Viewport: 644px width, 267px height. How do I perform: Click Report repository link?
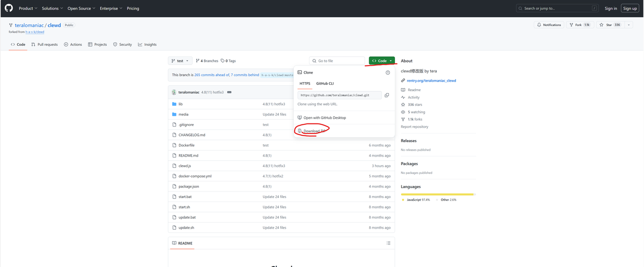tap(415, 127)
